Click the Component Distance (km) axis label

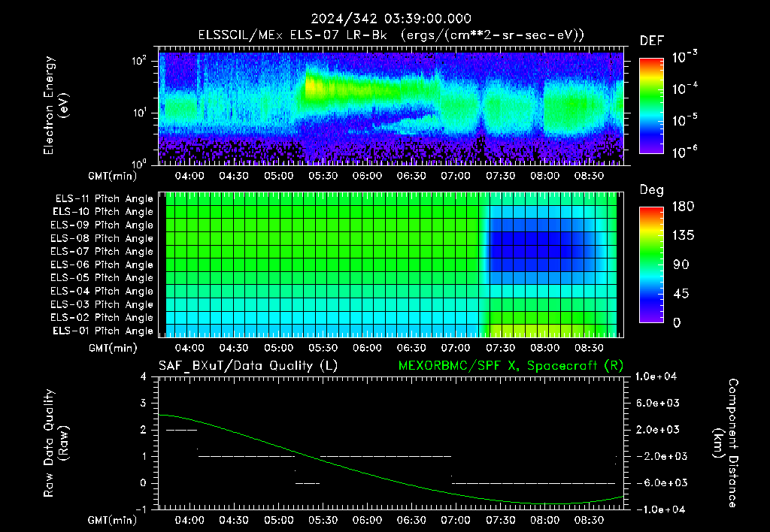coord(726,443)
